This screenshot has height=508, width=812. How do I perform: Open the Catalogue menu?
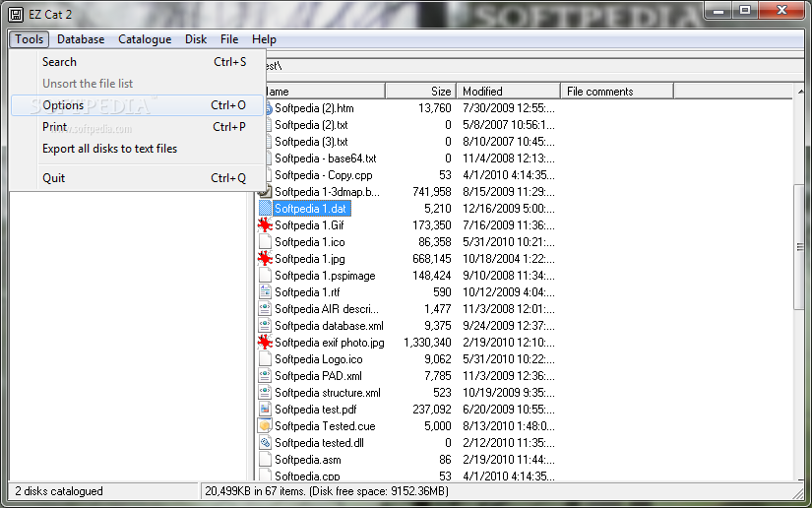(x=145, y=39)
